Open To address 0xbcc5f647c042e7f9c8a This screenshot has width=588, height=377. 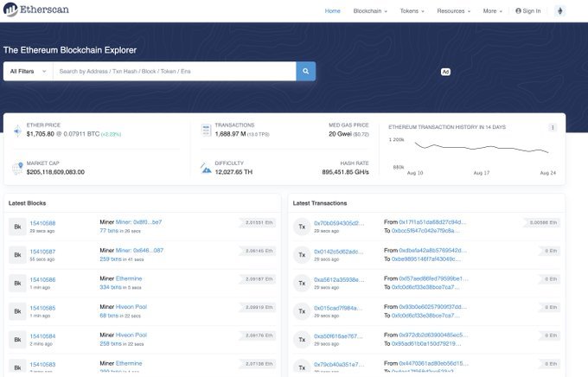point(425,231)
